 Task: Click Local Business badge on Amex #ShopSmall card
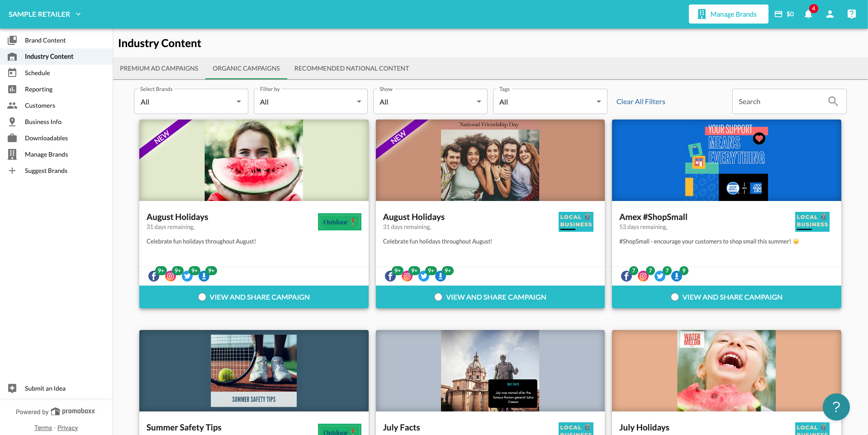pos(812,222)
